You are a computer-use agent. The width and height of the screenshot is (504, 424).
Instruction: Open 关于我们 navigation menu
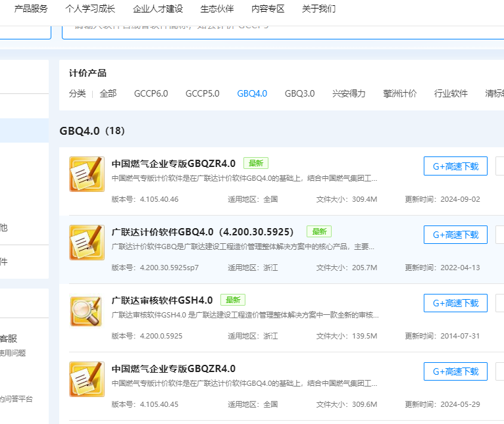(x=318, y=9)
